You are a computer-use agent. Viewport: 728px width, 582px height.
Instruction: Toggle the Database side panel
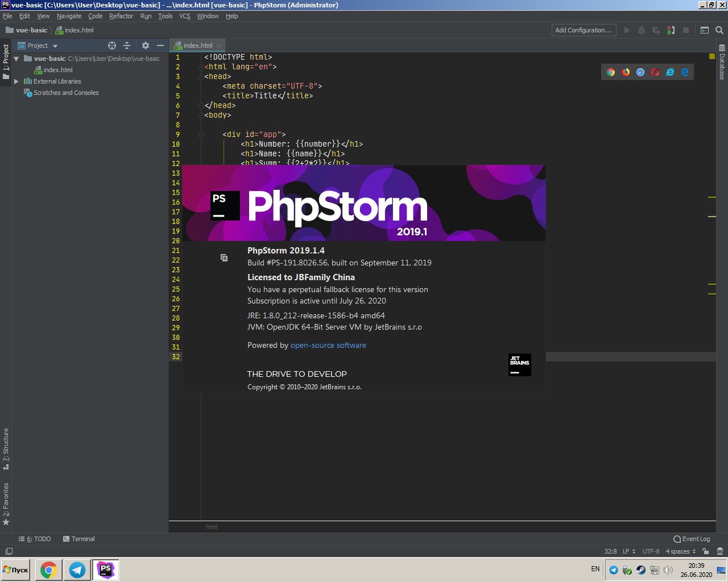click(x=722, y=63)
